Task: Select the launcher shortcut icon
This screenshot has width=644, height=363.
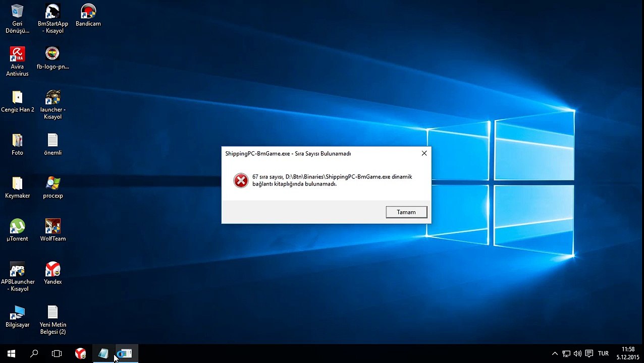Action: click(x=52, y=105)
